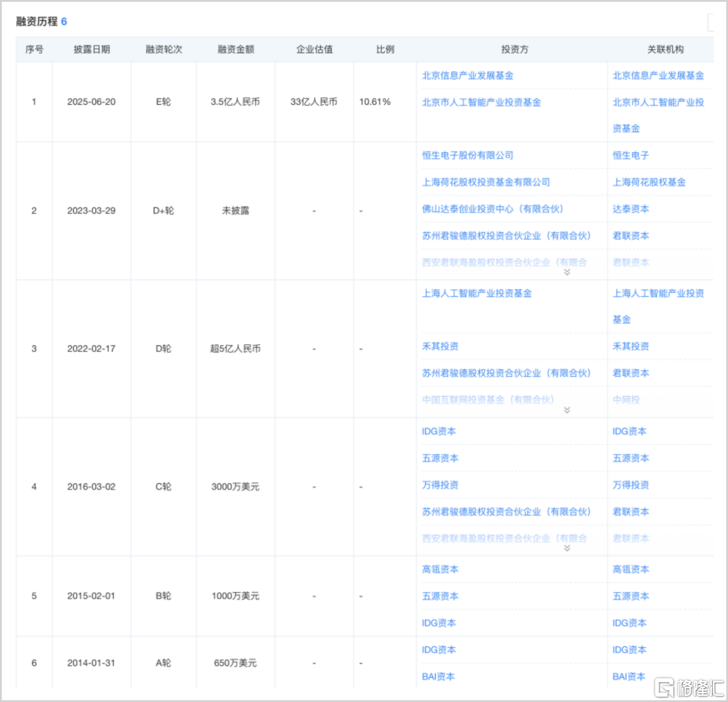The height and width of the screenshot is (702, 728).
Task: Select the 2014-01-31 date cell
Action: point(91,663)
